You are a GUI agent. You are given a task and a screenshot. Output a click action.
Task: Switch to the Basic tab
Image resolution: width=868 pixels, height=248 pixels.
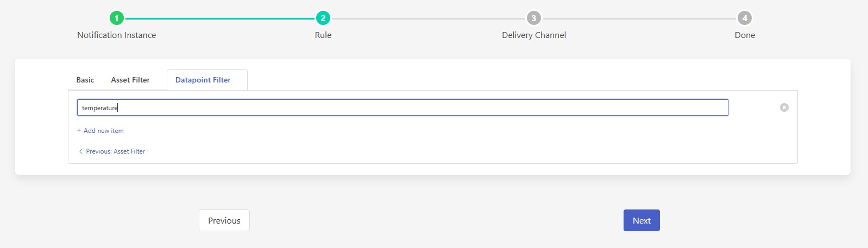click(x=85, y=80)
